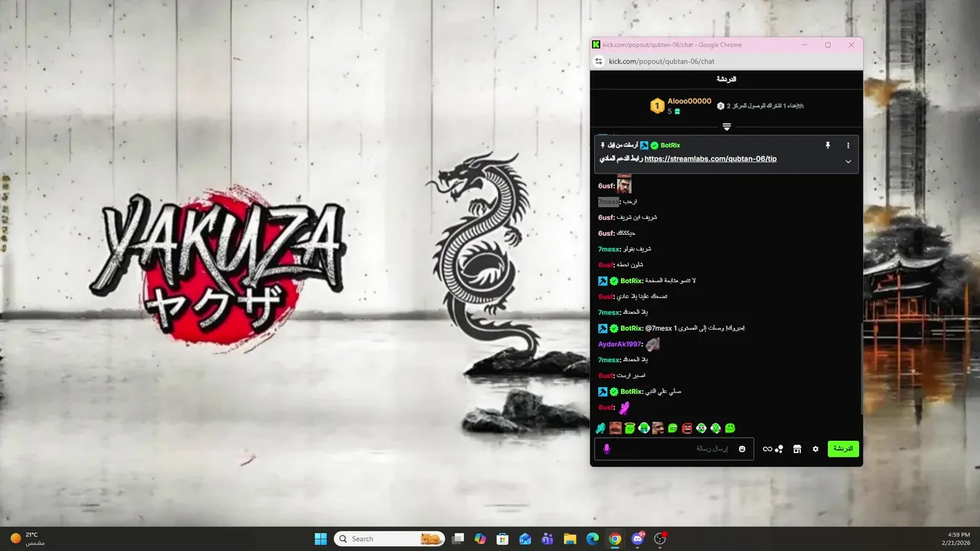
Task: Open Discord from the taskbar
Action: coord(638,539)
